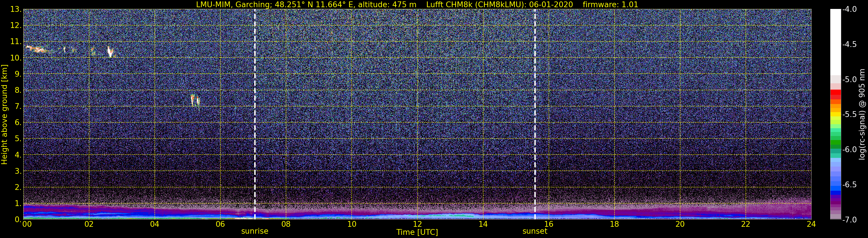Click the 1. tick on the height axis
The image size is (868, 238).
click(x=18, y=203)
